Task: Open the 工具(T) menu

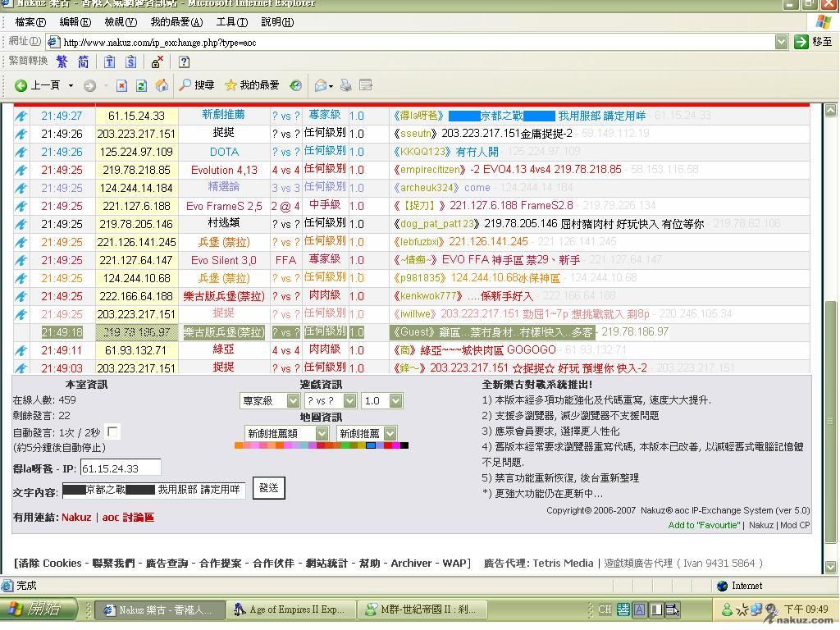Action: coord(232,22)
